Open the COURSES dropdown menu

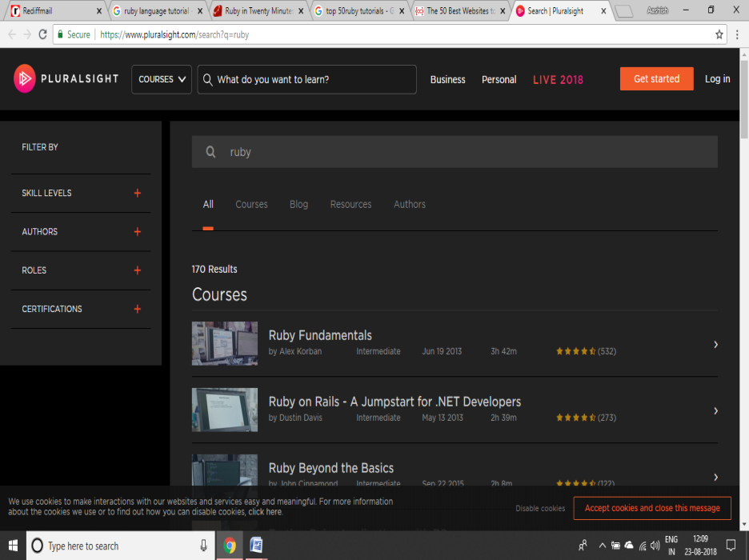point(162,79)
